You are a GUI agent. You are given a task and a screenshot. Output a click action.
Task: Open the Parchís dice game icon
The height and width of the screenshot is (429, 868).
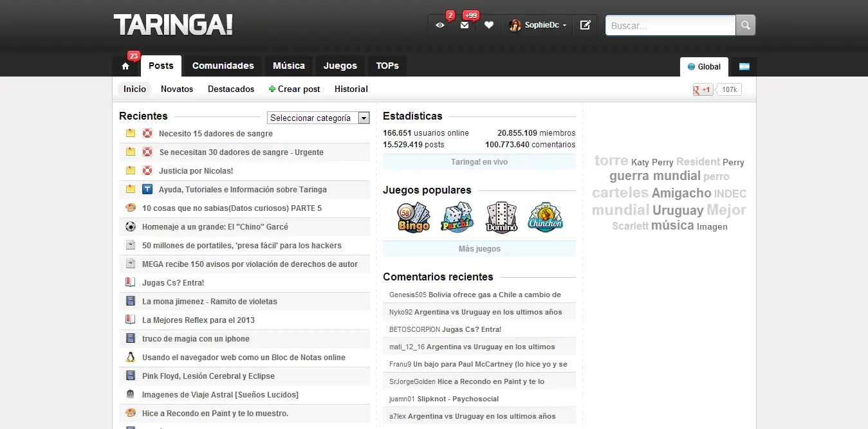click(457, 217)
